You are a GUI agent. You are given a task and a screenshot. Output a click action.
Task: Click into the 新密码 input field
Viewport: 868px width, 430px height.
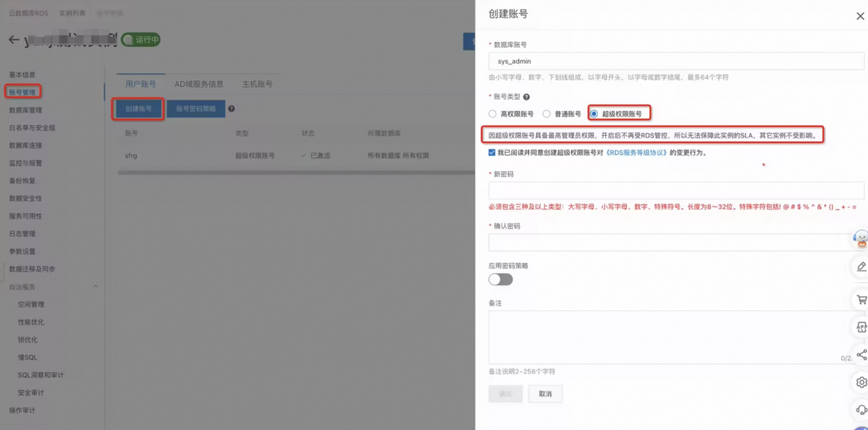pos(675,190)
